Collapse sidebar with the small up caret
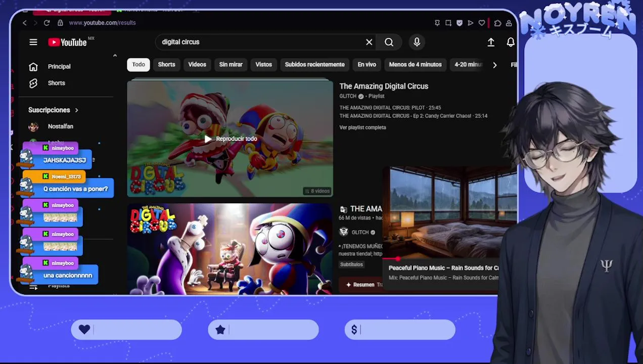This screenshot has height=364, width=643. [115, 56]
